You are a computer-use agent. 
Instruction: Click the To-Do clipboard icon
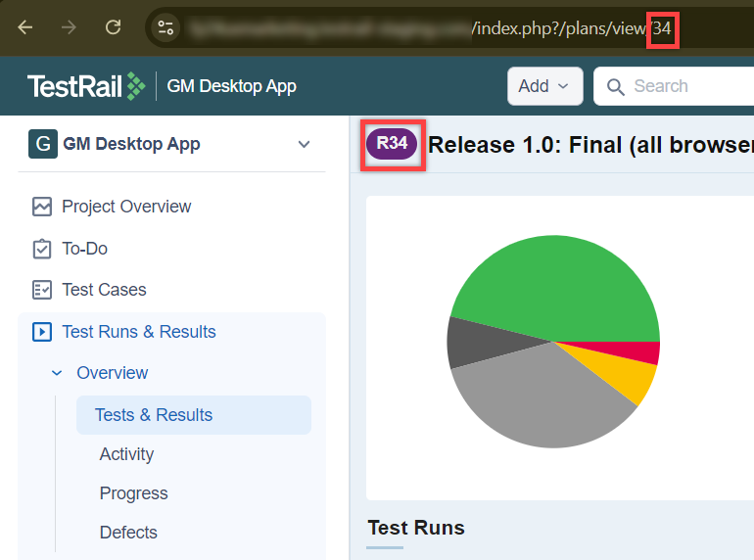(42, 249)
